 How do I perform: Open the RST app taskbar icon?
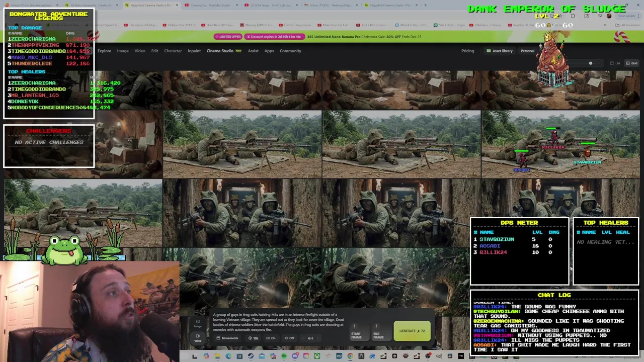pos(339,356)
